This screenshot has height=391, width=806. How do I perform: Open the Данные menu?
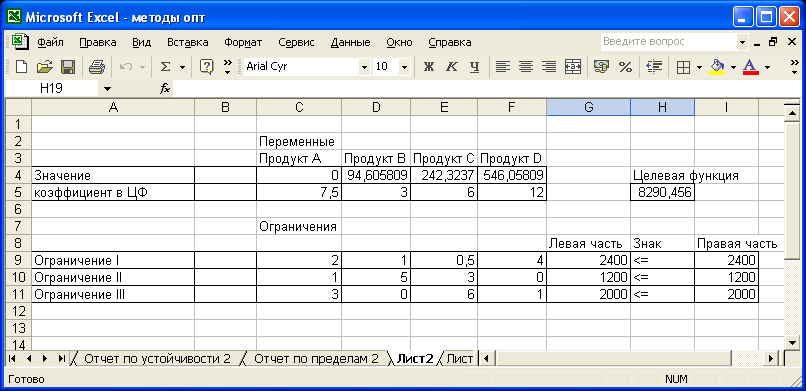coord(351,42)
